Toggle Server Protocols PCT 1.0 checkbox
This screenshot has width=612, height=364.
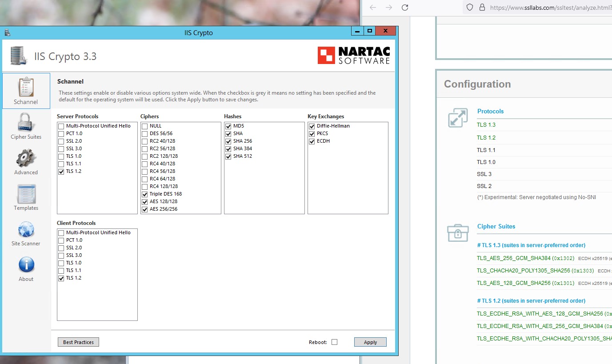(61, 134)
